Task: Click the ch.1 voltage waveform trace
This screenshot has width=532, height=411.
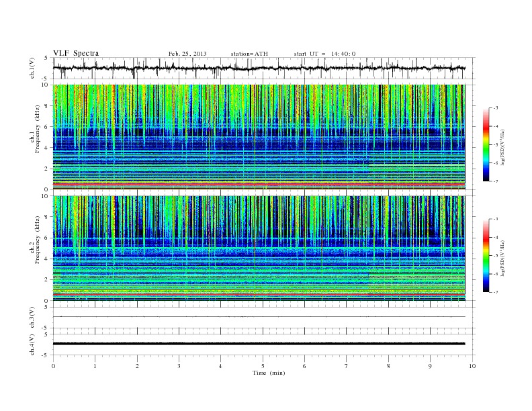Action: point(259,68)
